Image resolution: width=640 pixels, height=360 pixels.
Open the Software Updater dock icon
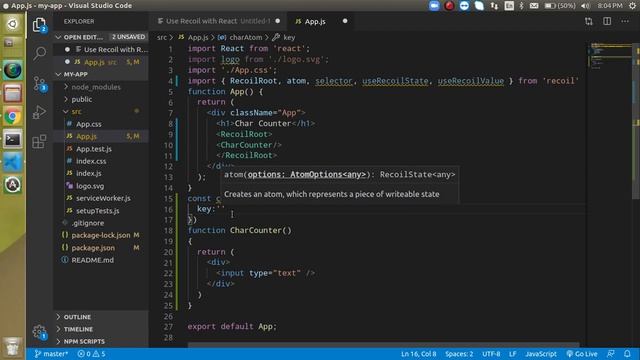point(13,185)
